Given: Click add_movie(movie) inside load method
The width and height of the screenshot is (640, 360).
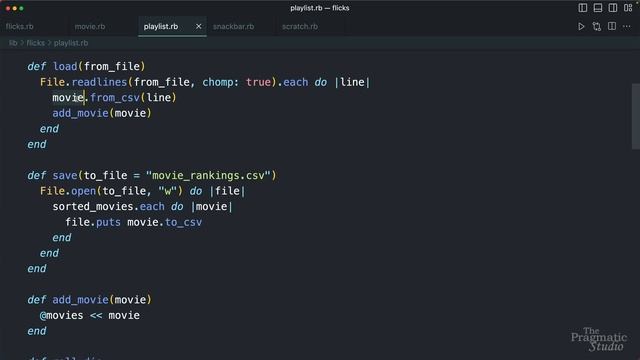Looking at the screenshot, I should pyautogui.click(x=102, y=113).
